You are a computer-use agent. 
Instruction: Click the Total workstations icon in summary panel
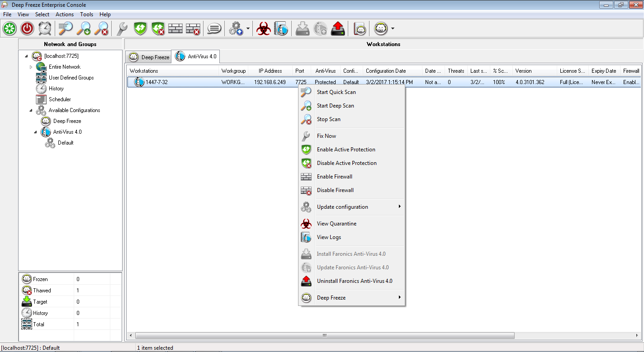coord(27,324)
